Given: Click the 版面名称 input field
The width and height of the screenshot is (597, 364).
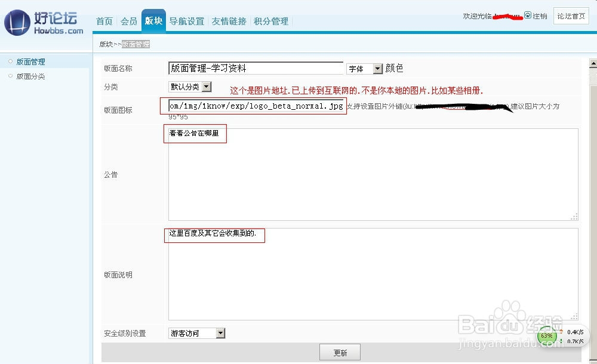Looking at the screenshot, I should (x=256, y=68).
